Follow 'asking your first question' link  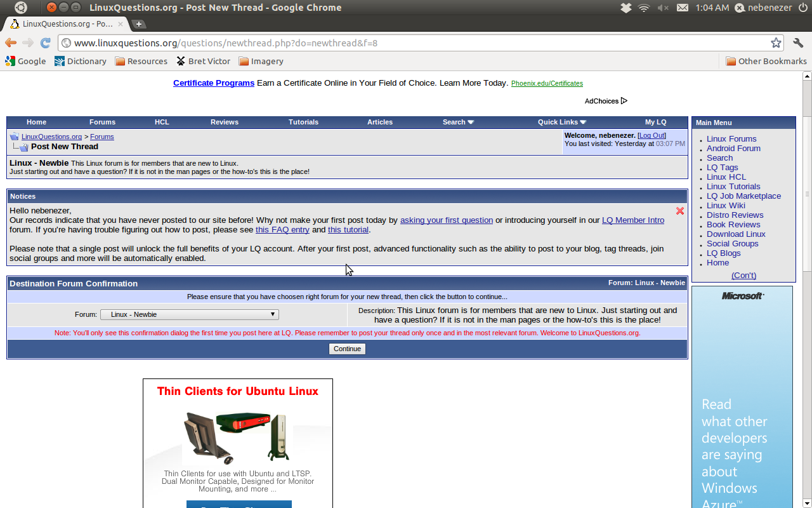[447, 220]
